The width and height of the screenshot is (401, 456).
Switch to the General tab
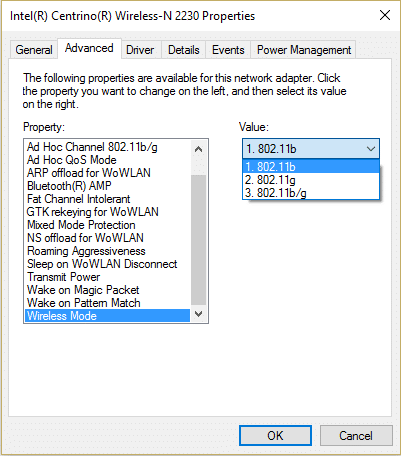(x=34, y=50)
